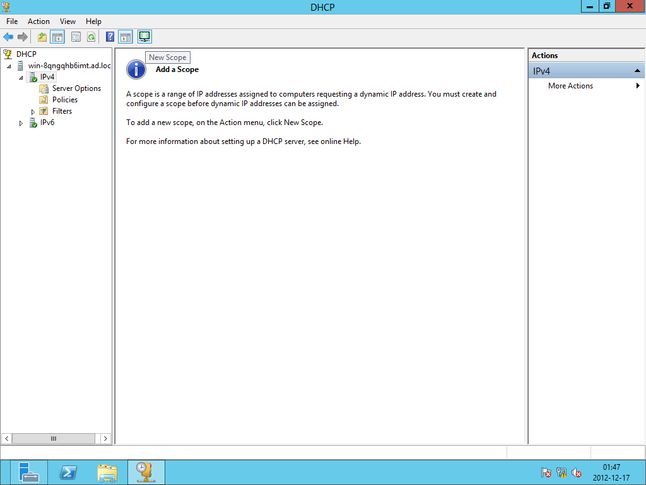Expand the IPv6 tree node
The width and height of the screenshot is (646, 485).
tap(21, 123)
